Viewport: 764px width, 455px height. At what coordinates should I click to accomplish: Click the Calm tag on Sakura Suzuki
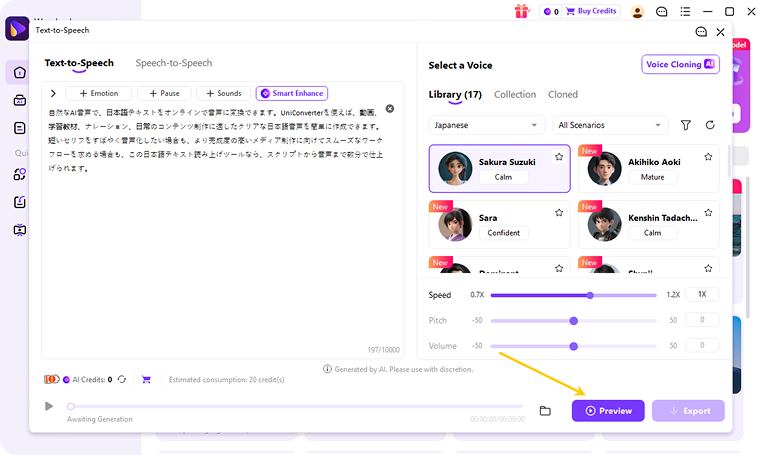click(x=503, y=177)
